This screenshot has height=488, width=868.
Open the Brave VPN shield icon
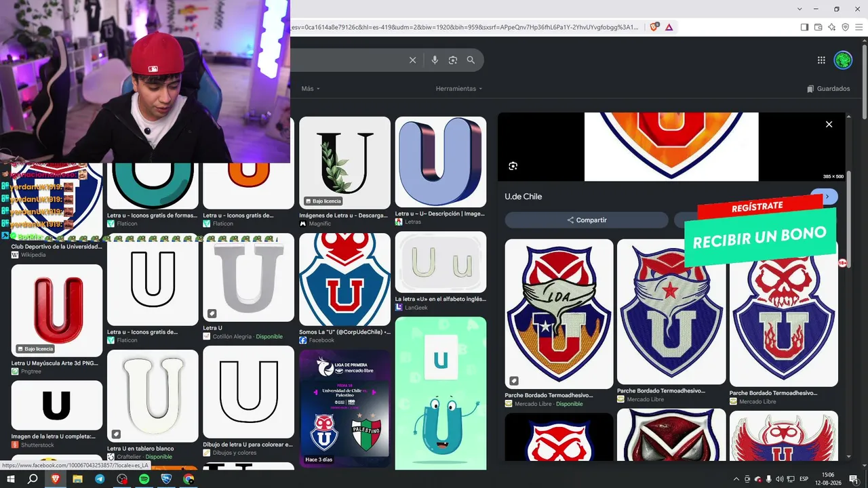click(x=845, y=27)
